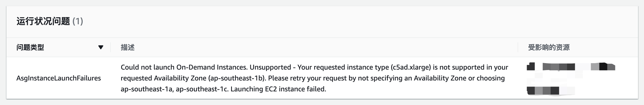Select the 问题类型 column header
The image size is (644, 105).
(x=30, y=47)
